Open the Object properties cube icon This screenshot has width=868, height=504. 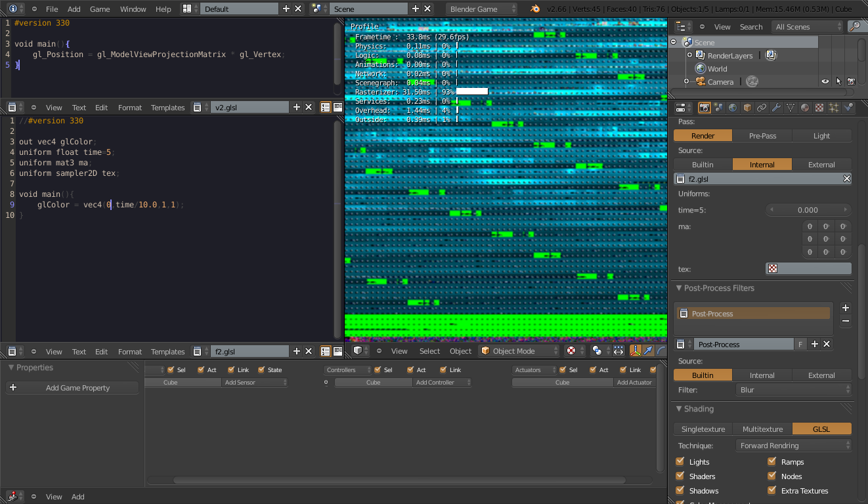tap(747, 108)
